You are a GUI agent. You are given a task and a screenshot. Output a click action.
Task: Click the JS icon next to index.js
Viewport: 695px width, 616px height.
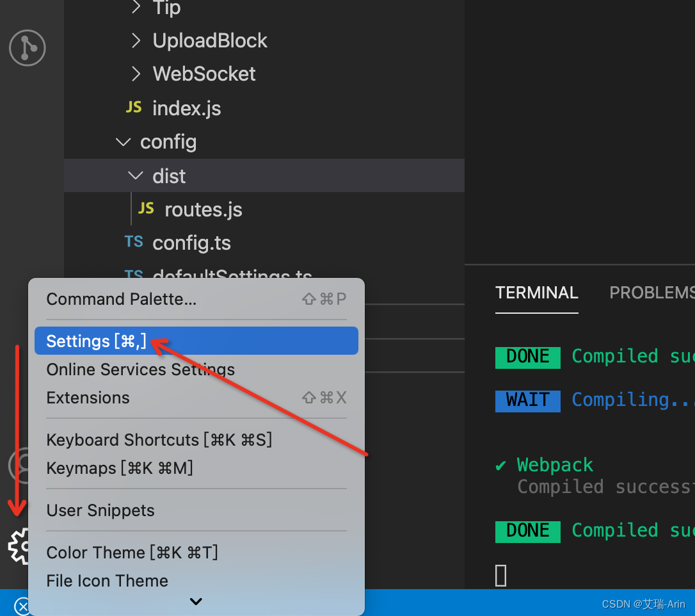tap(134, 107)
